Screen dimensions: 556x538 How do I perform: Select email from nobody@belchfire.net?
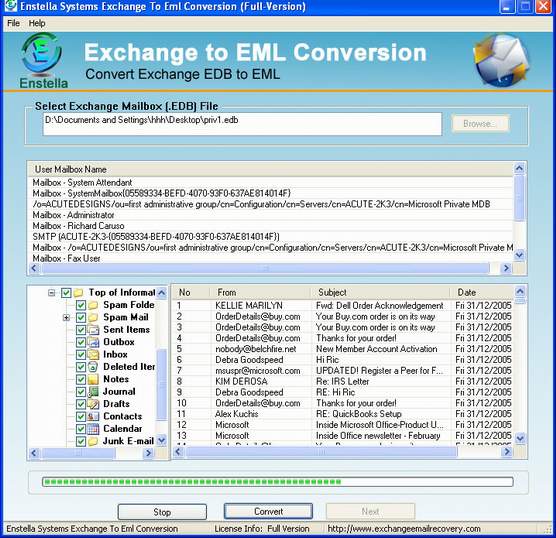(343, 349)
